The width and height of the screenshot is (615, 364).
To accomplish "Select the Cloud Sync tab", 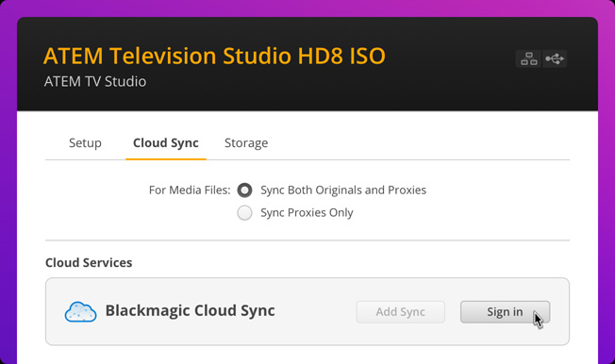I will [166, 142].
